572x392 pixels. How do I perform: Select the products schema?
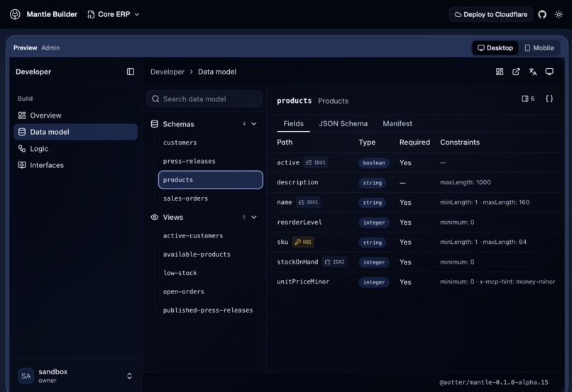(x=211, y=179)
